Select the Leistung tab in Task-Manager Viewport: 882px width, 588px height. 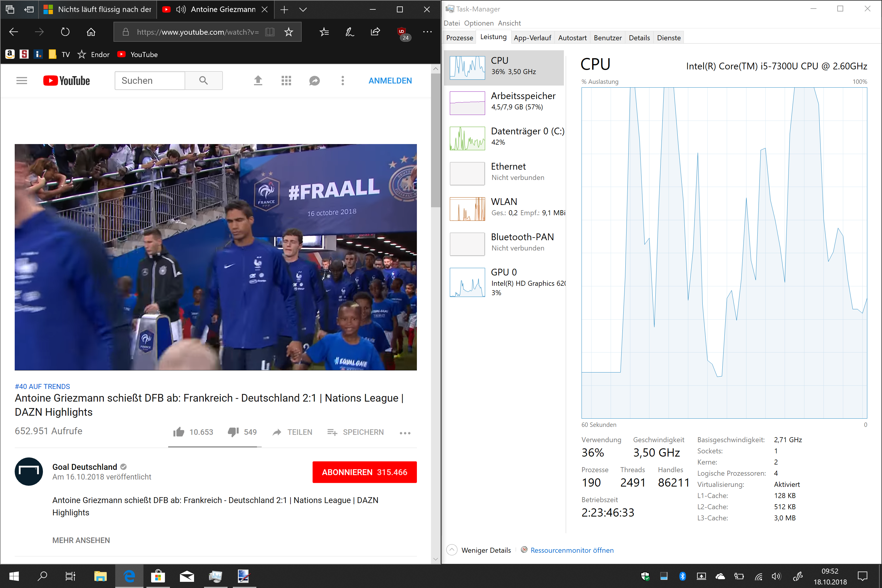(x=492, y=37)
